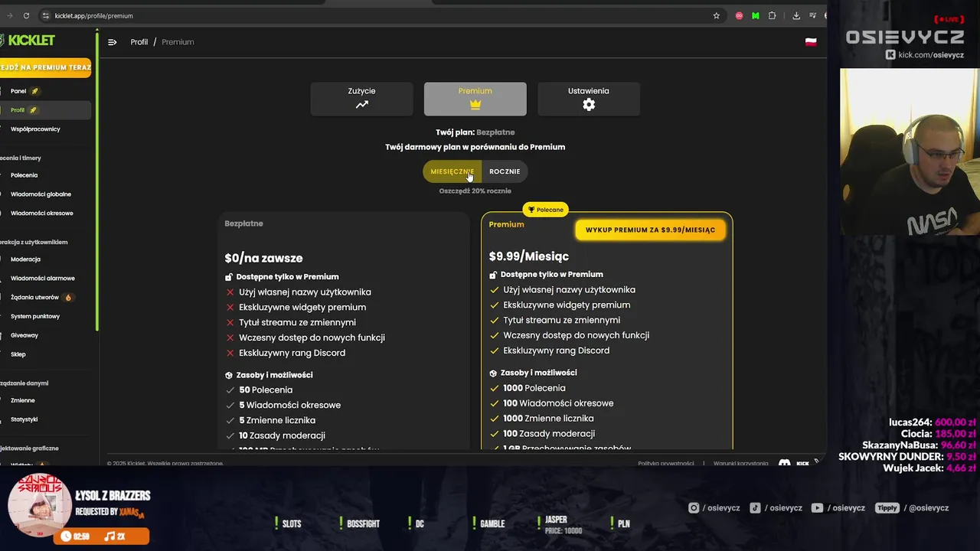Image resolution: width=980 pixels, height=551 pixels.
Task: Click "100 Zasady moderacji" row
Action: tap(549, 434)
